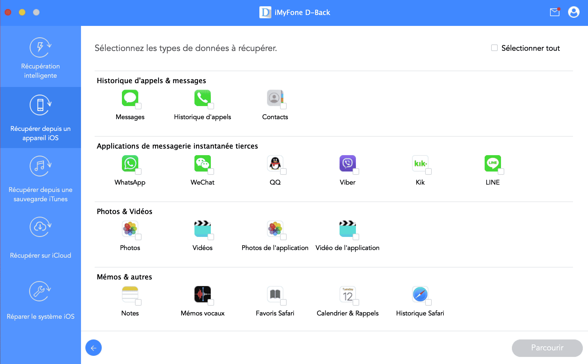Screen dimensions: 588x364
Task: Open the user account icon
Action: (574, 12)
